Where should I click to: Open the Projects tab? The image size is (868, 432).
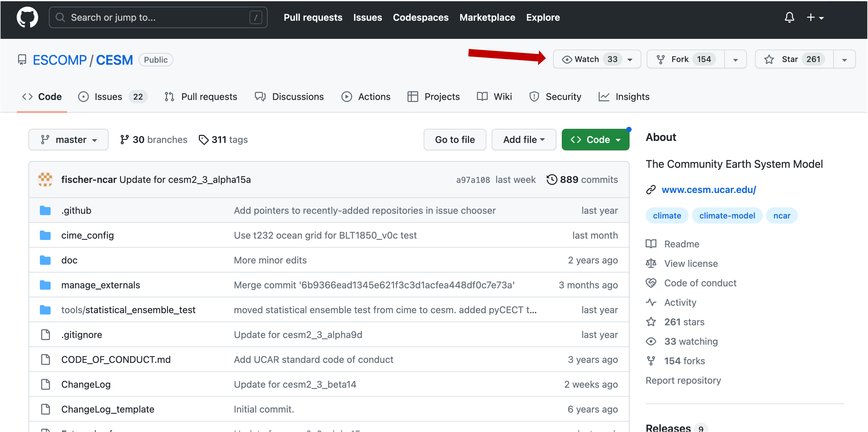tap(433, 96)
